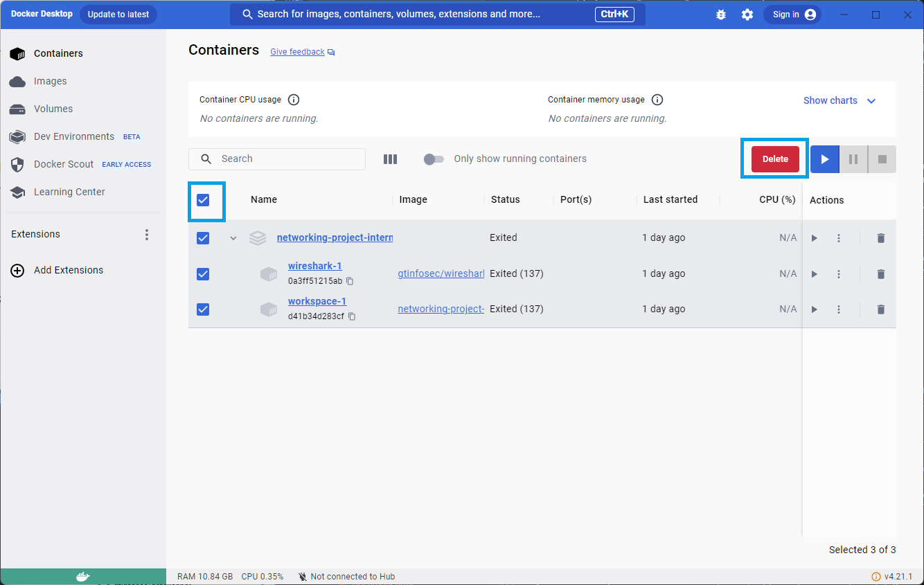
Task: Report a bug via the bug icon
Action: pyautogui.click(x=721, y=14)
